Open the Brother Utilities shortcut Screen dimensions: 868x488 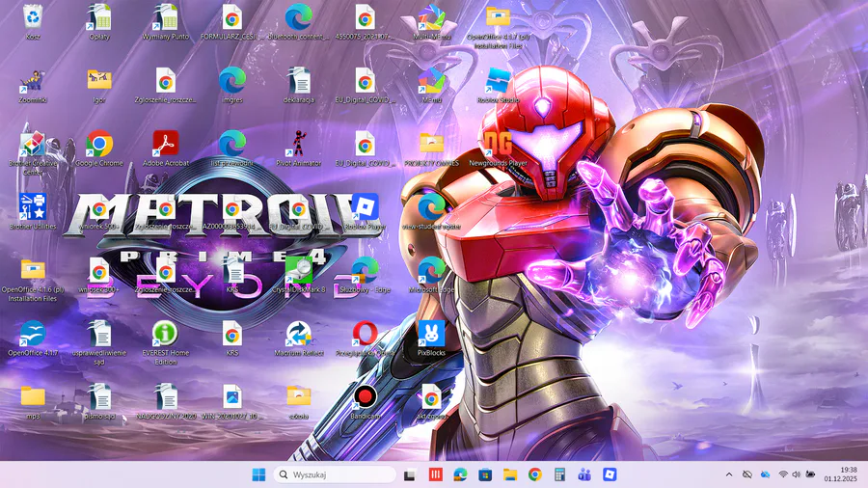click(33, 206)
